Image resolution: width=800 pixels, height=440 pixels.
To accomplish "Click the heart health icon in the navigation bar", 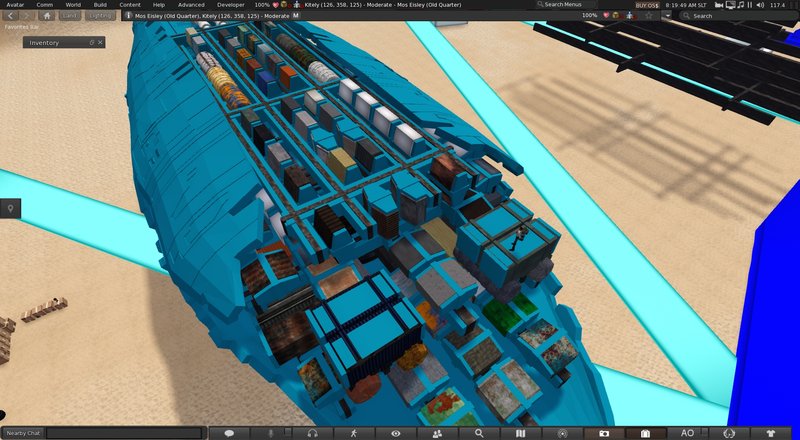I will [606, 16].
